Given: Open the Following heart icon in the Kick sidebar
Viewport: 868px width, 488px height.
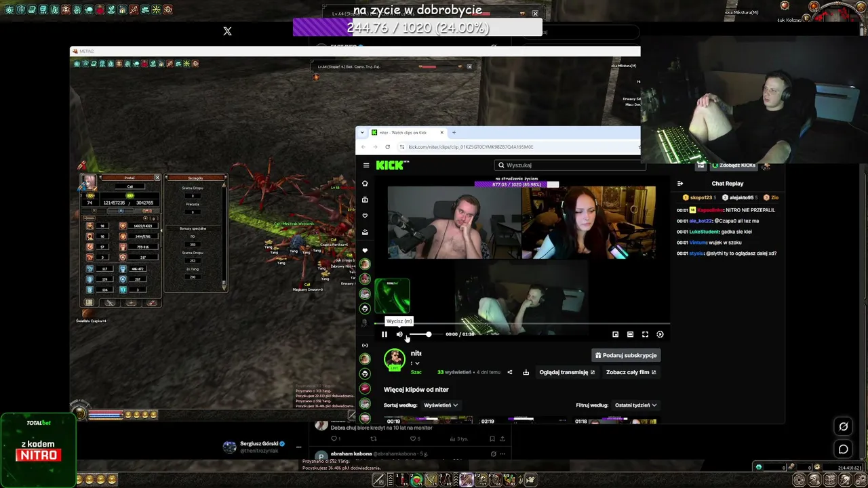Looking at the screenshot, I should point(365,216).
